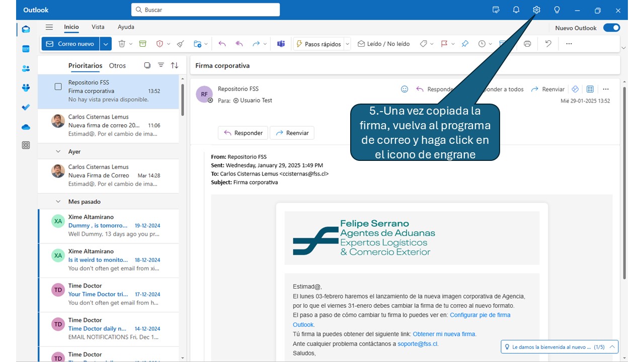This screenshot has height=362, width=644.
Task: Open the Mail module in left sidebar
Action: coord(26,29)
